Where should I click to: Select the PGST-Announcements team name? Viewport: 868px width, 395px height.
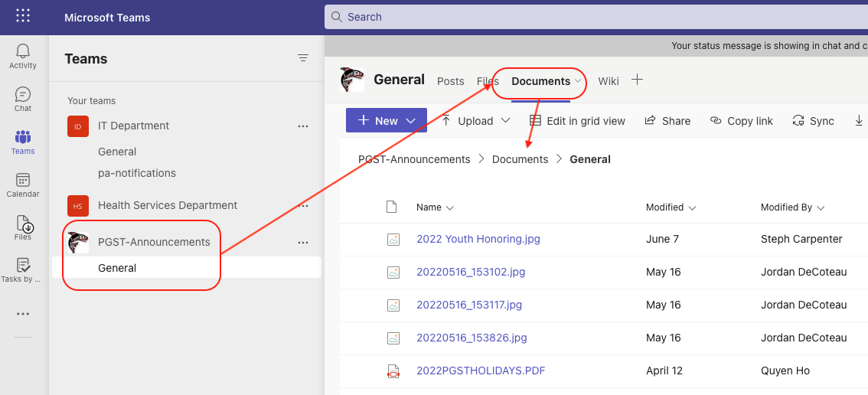[x=154, y=242]
